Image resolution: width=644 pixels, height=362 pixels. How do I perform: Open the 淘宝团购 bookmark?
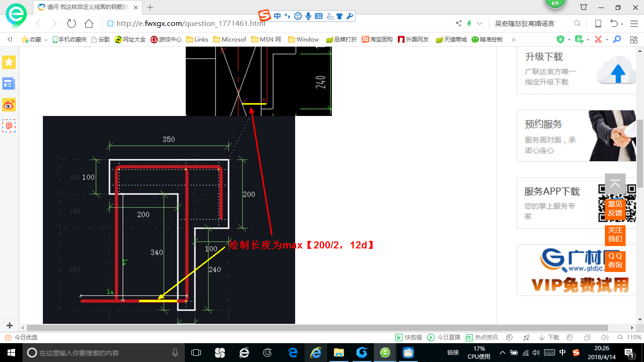click(x=377, y=40)
